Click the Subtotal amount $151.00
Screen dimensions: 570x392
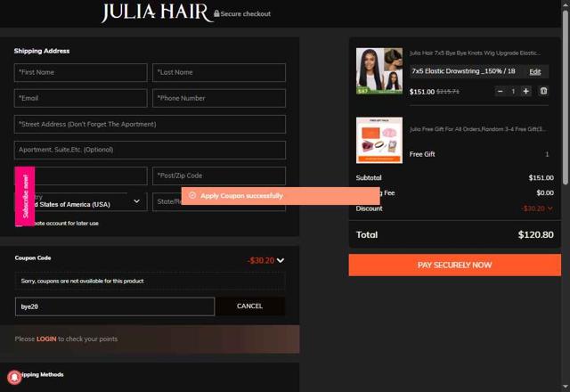pyautogui.click(x=541, y=178)
